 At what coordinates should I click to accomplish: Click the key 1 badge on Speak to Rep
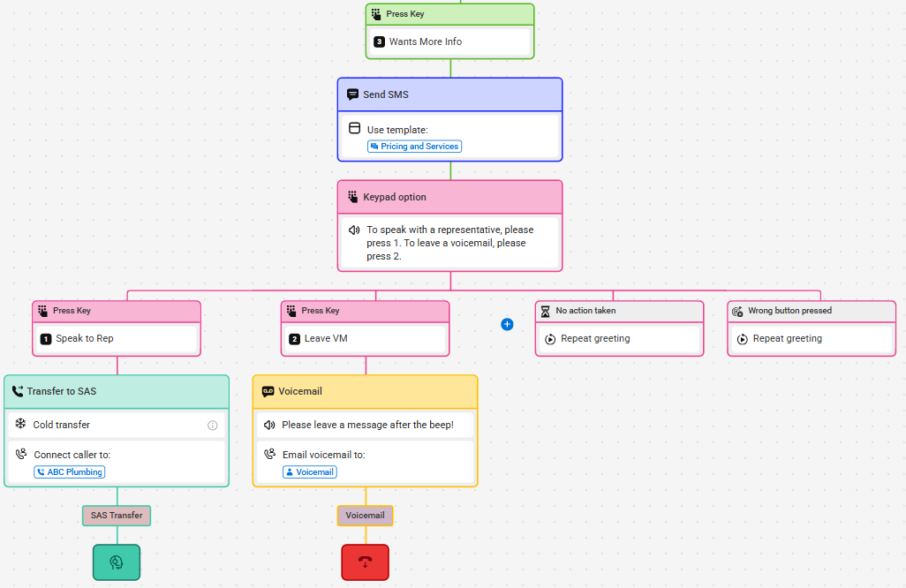[46, 339]
